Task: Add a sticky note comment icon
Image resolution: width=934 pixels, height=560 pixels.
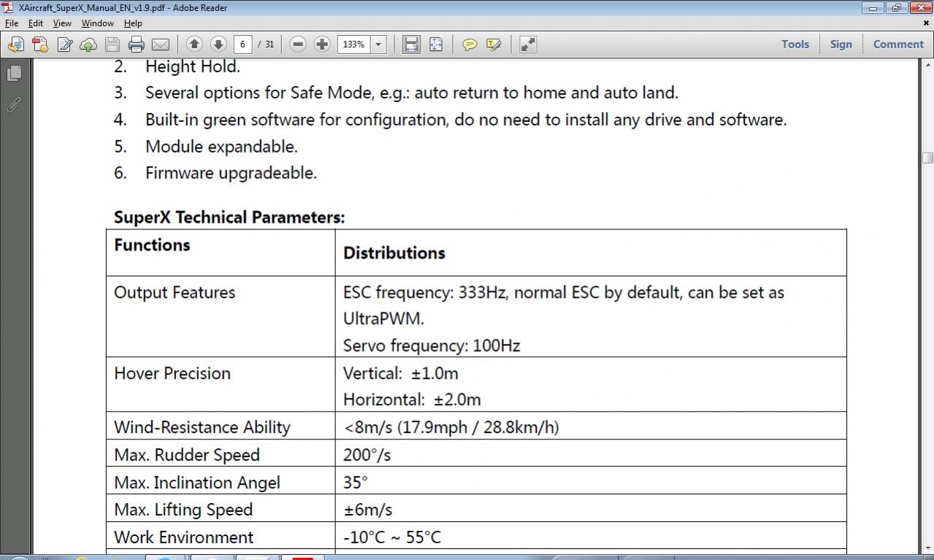Action: click(x=470, y=45)
